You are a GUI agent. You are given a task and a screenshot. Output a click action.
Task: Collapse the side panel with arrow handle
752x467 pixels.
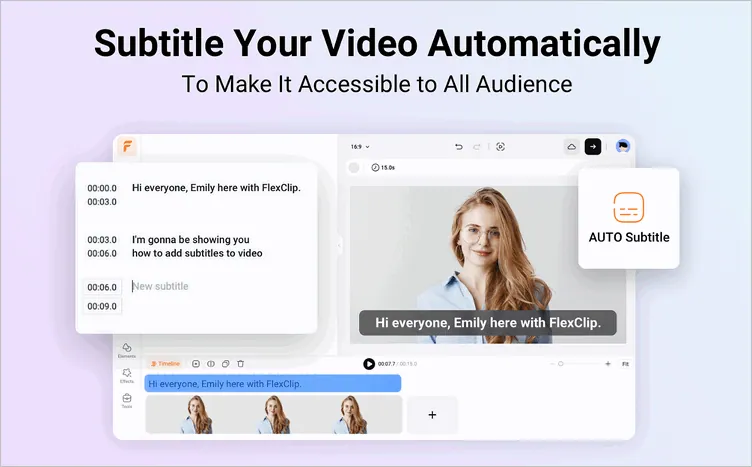click(x=340, y=245)
